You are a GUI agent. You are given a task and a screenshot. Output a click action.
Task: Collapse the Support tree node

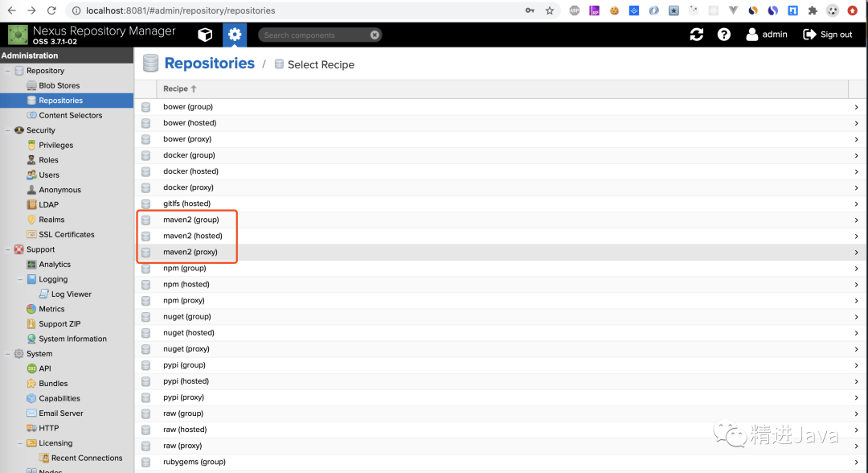pyautogui.click(x=8, y=249)
